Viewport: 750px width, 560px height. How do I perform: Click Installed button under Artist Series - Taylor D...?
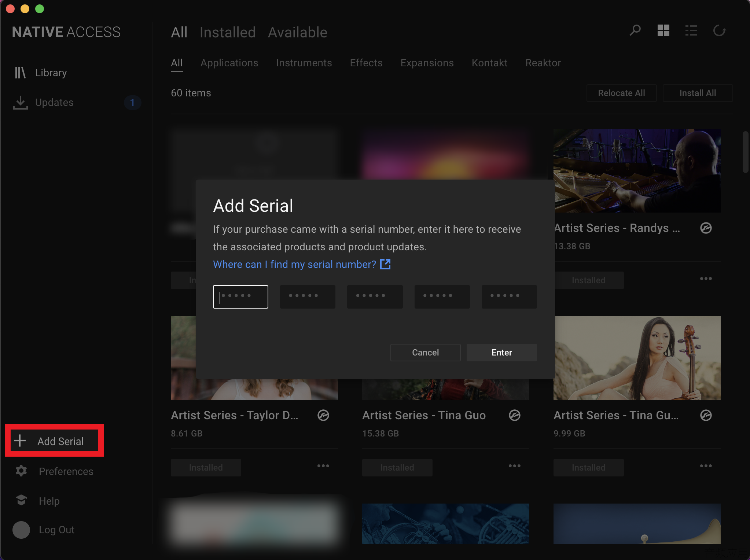coord(206,468)
